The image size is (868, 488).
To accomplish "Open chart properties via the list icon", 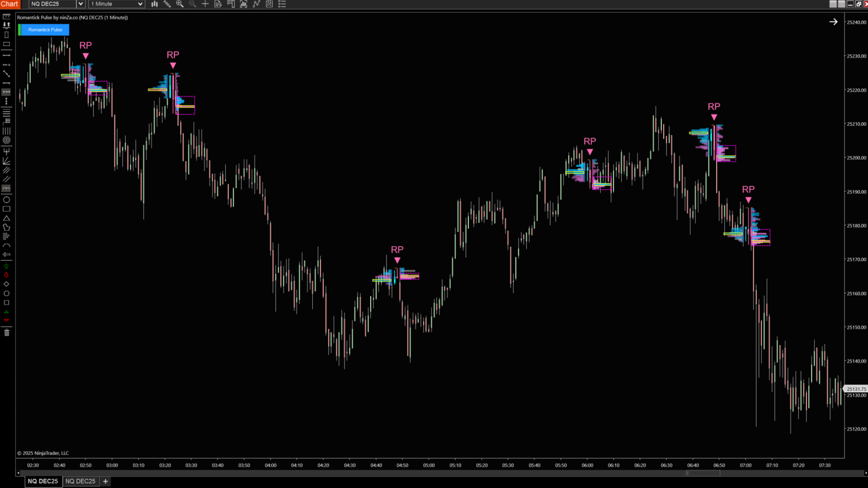I will pos(282,4).
